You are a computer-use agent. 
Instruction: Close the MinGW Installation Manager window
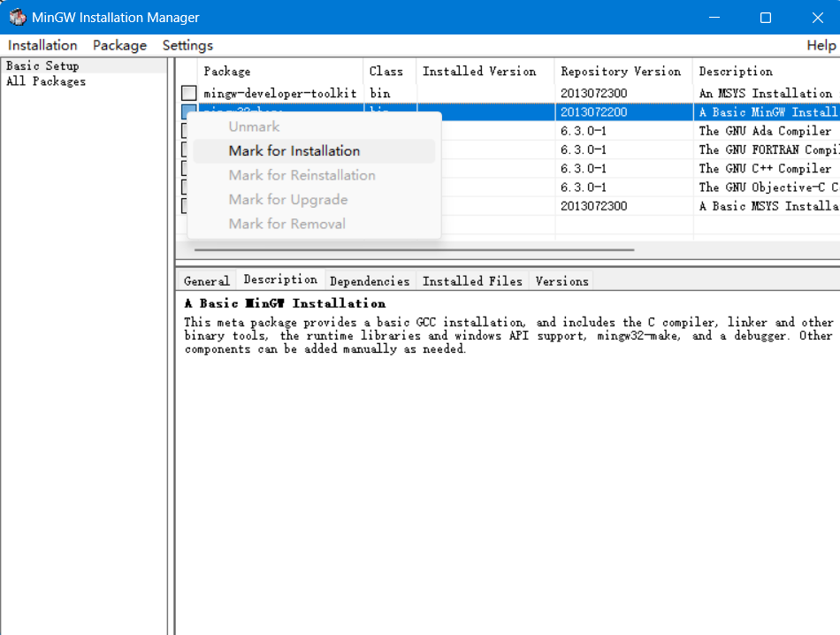(x=817, y=17)
